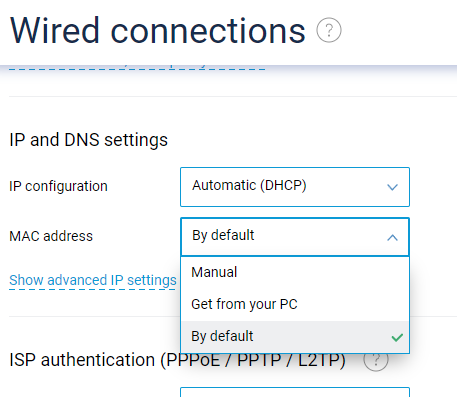Choose the Get from your PC option
The height and width of the screenshot is (397, 457).
click(295, 304)
